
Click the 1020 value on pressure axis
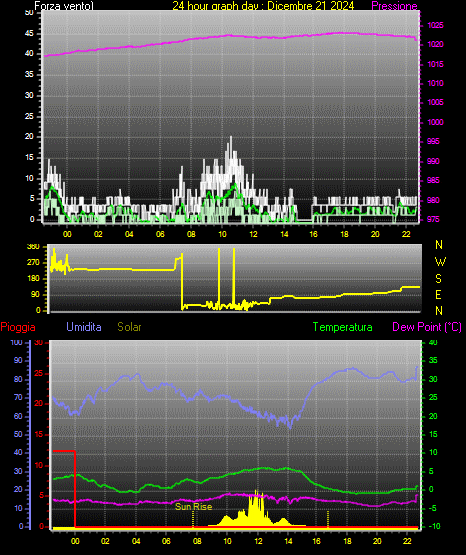[435, 45]
